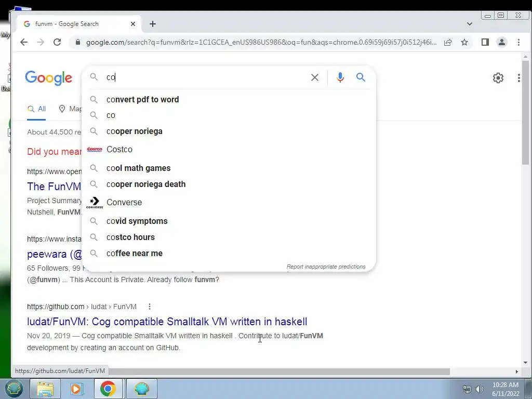Open Google quick settings gear

click(x=498, y=78)
